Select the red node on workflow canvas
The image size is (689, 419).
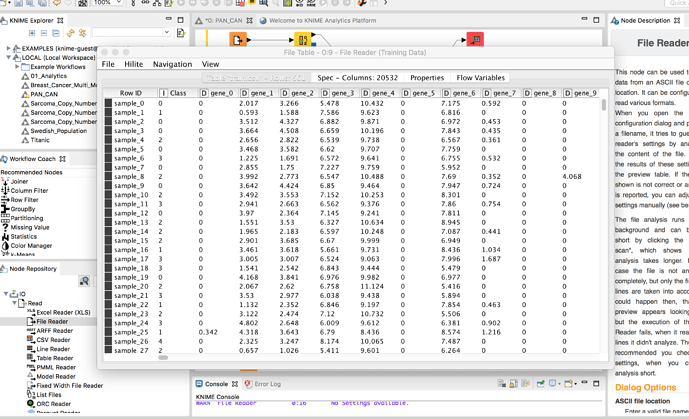tap(475, 40)
